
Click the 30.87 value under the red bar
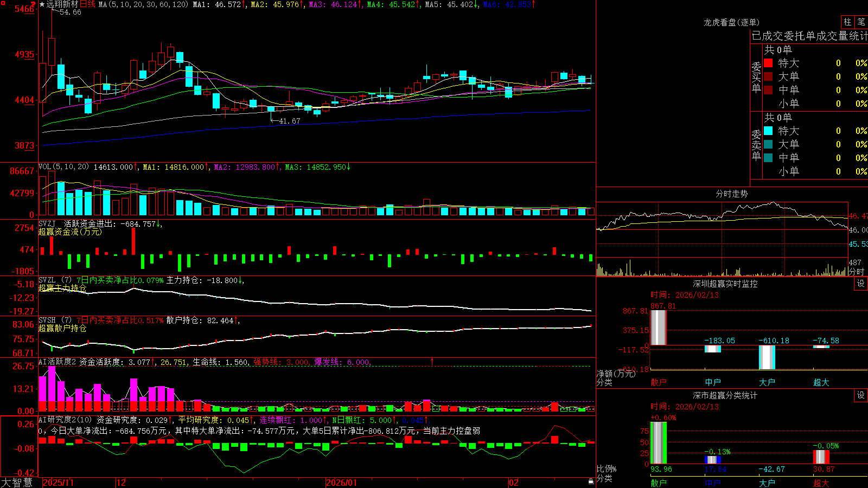click(824, 469)
